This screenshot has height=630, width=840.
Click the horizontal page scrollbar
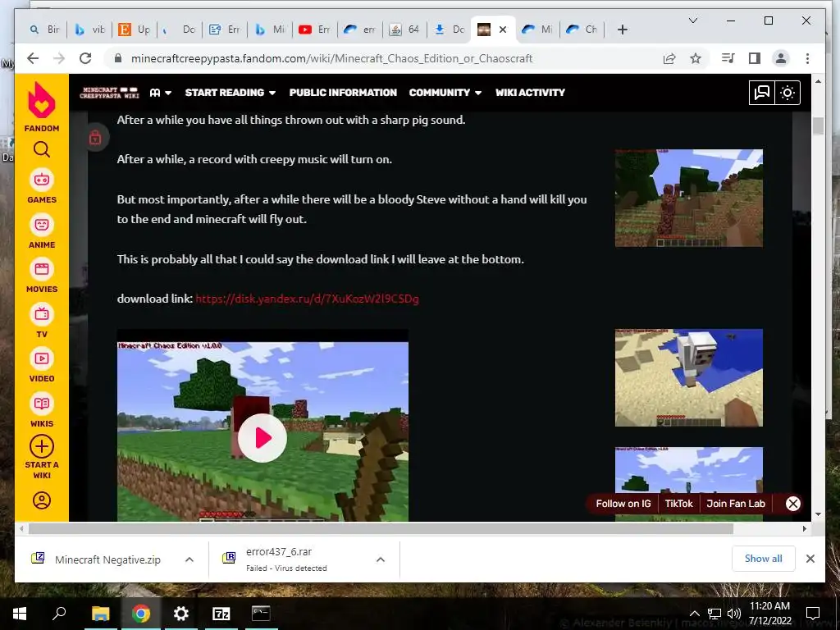point(381,528)
